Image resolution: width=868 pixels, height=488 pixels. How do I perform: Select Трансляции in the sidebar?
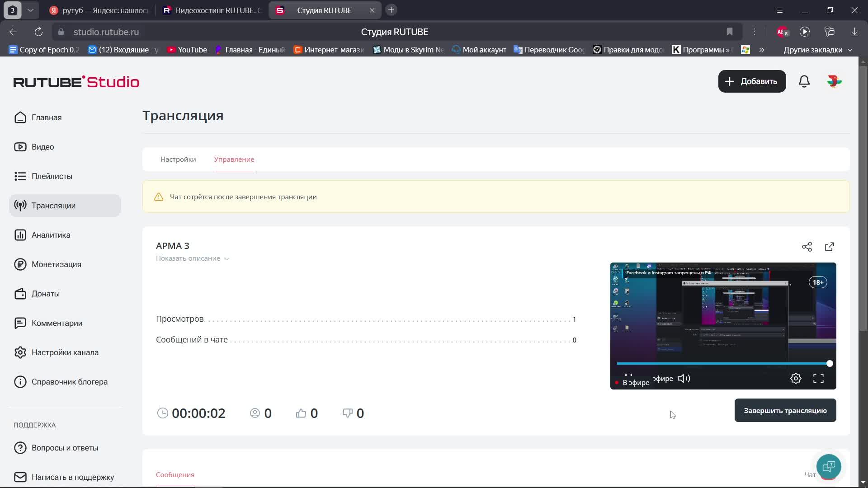pyautogui.click(x=65, y=206)
